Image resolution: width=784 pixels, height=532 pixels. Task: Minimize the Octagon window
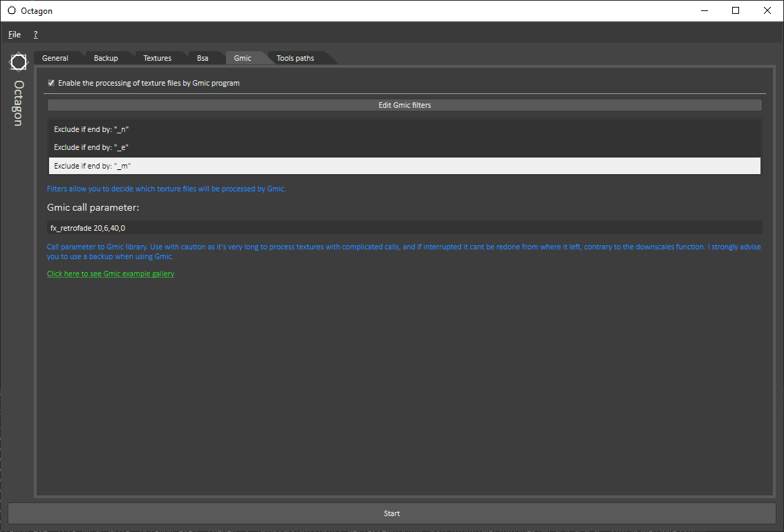point(704,10)
